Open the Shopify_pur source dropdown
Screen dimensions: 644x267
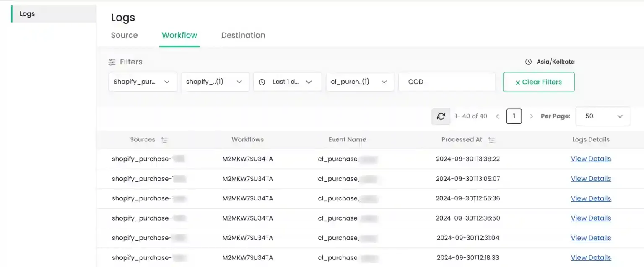coord(143,82)
